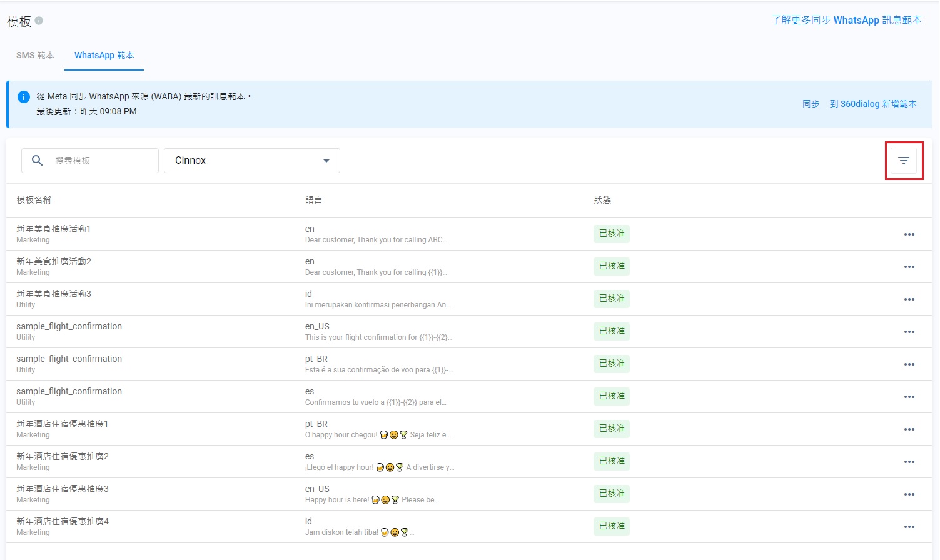The width and height of the screenshot is (940, 560).
Task: Click 已核准 status badge for 新年酒店住宿優惠推廣3
Action: click(611, 494)
